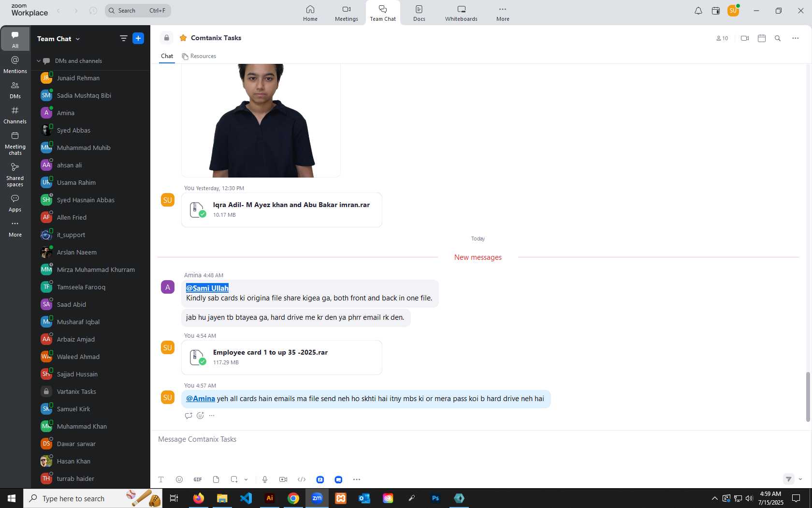Switch to the Meetings tab
The width and height of the screenshot is (812, 508).
[347, 13]
